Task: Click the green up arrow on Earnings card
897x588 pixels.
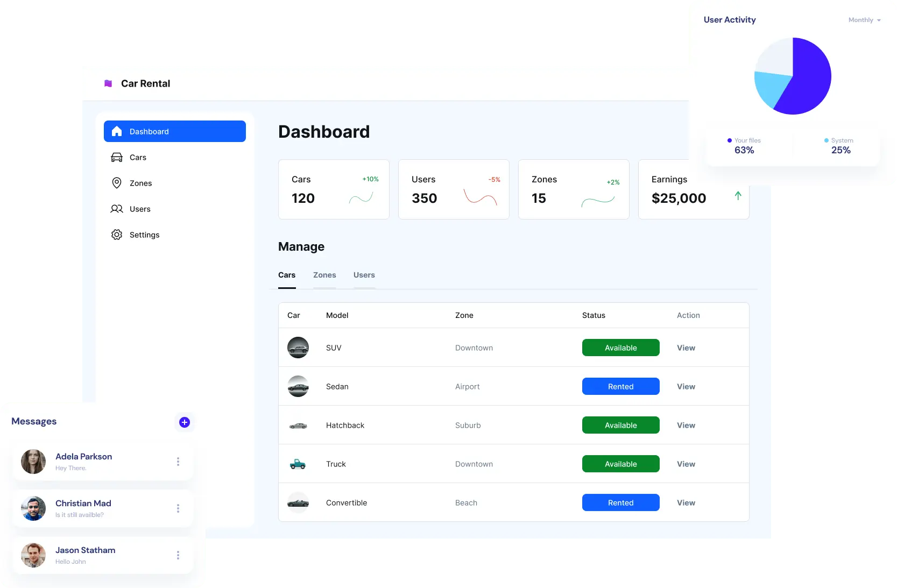Action: [738, 196]
